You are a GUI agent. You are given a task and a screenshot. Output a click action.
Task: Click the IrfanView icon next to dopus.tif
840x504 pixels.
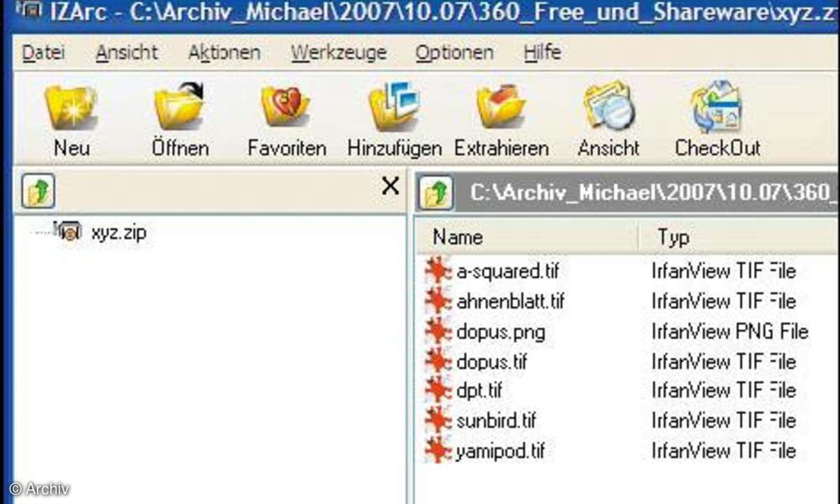(438, 361)
